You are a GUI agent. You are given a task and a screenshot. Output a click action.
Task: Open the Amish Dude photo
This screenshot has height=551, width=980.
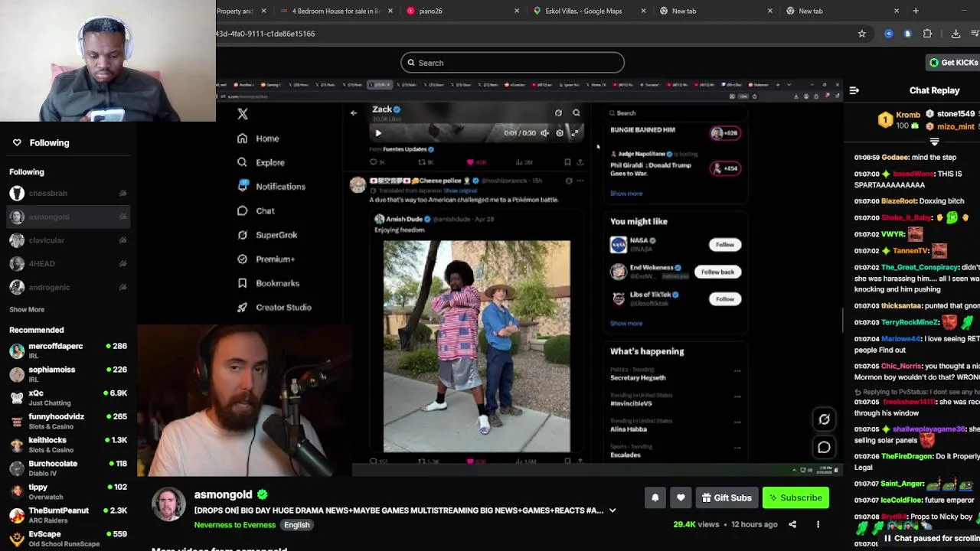coord(477,347)
